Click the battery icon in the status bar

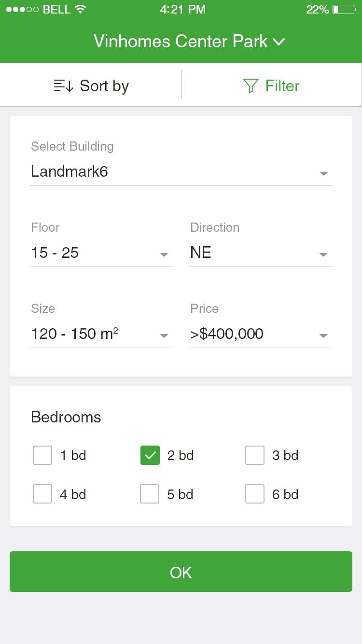343,9
